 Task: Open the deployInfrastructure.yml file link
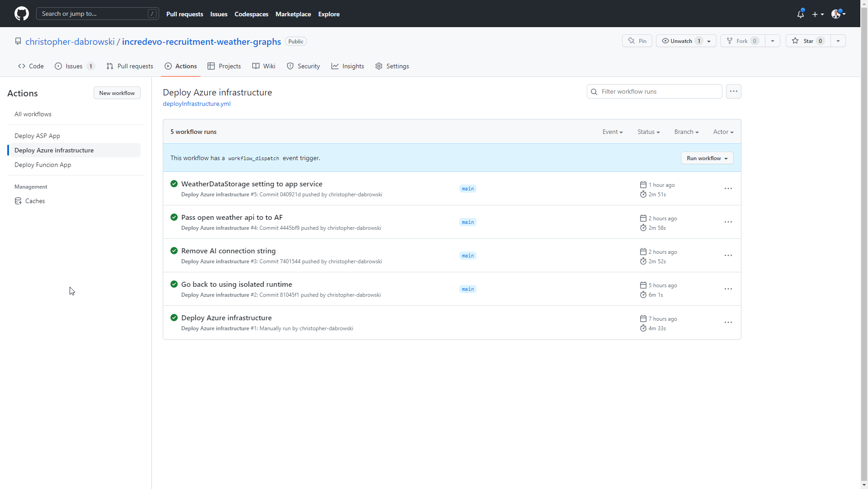197,104
